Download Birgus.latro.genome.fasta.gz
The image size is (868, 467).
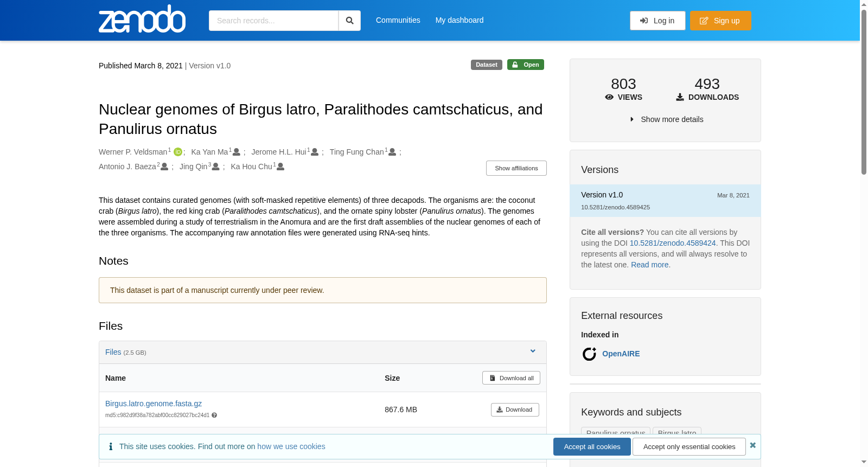point(515,410)
